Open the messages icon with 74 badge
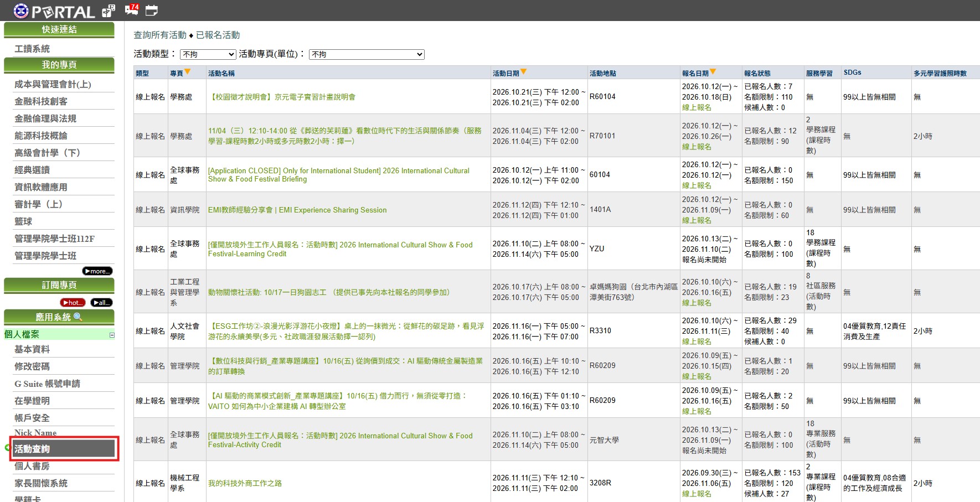Screen dimensions: 980x502 132,9
